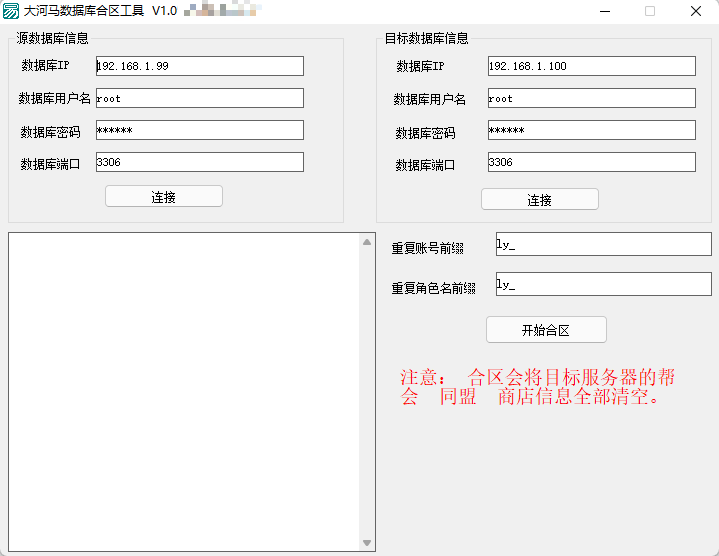
Task: Click the target database port field
Action: 591,162
